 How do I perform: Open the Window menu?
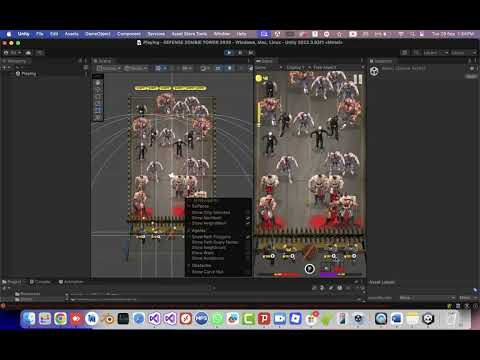[221, 34]
